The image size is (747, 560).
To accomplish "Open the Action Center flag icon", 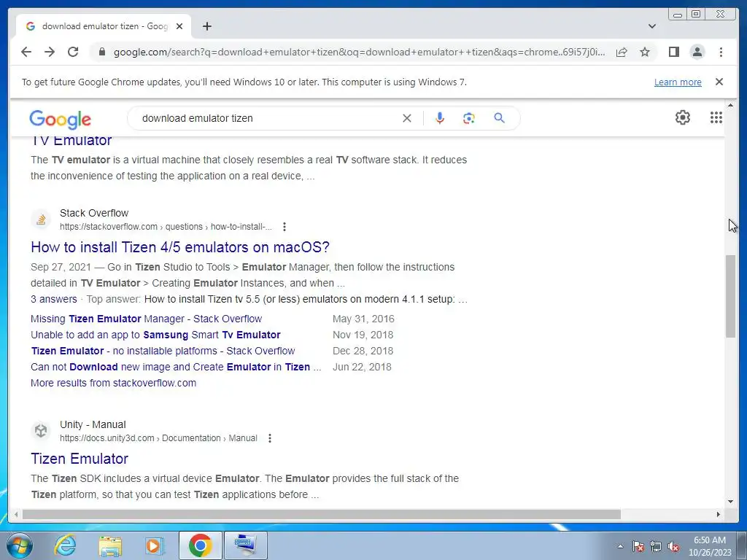I will [x=638, y=547].
